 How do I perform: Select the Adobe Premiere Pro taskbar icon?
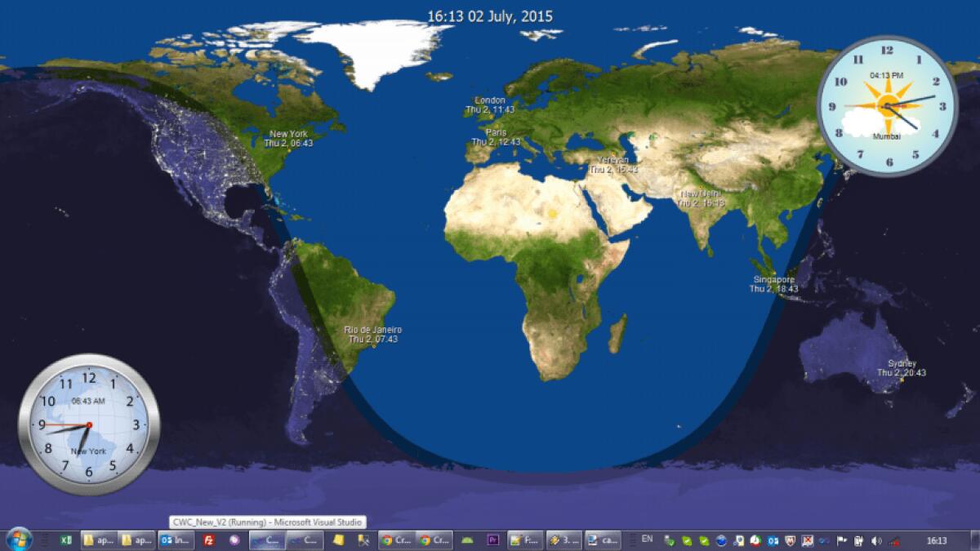(x=494, y=539)
